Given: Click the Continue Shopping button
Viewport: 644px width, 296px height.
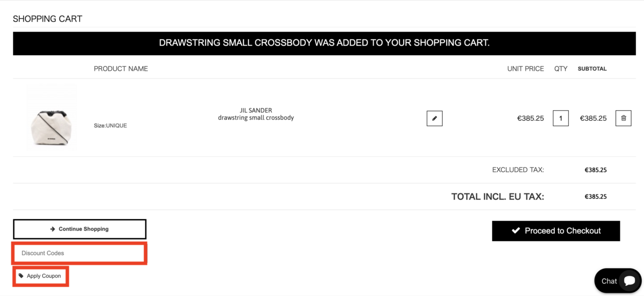Looking at the screenshot, I should point(79,229).
